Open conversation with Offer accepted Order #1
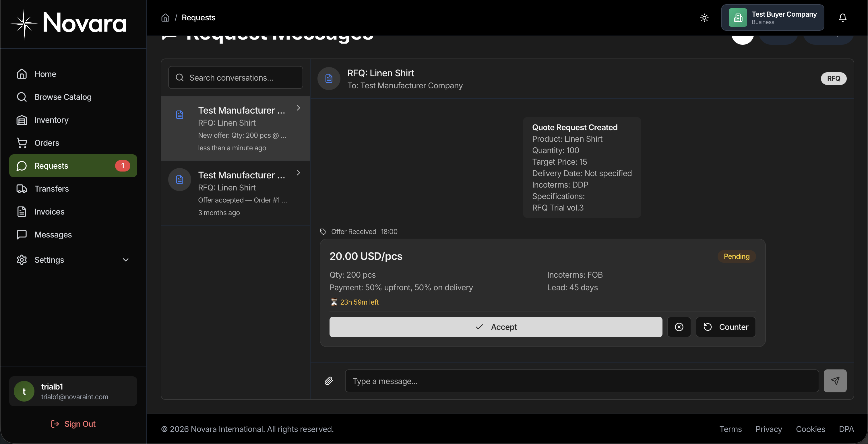Viewport: 868px width, 444px height. coord(236,194)
